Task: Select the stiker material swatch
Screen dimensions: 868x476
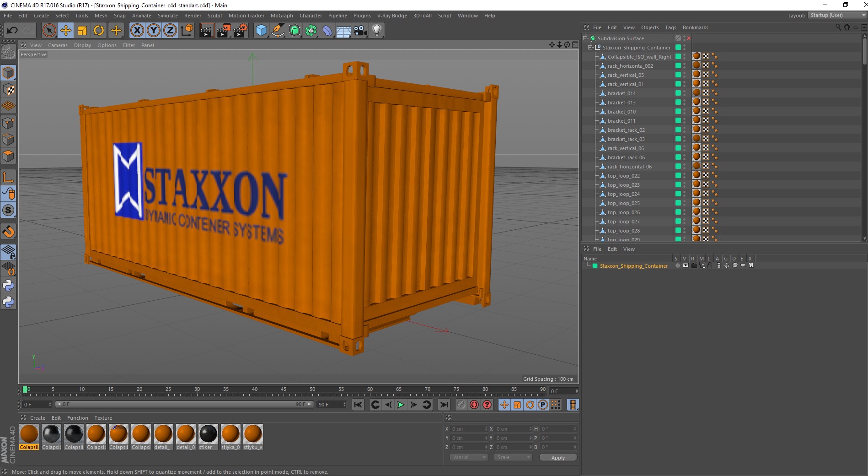Action: pyautogui.click(x=208, y=437)
